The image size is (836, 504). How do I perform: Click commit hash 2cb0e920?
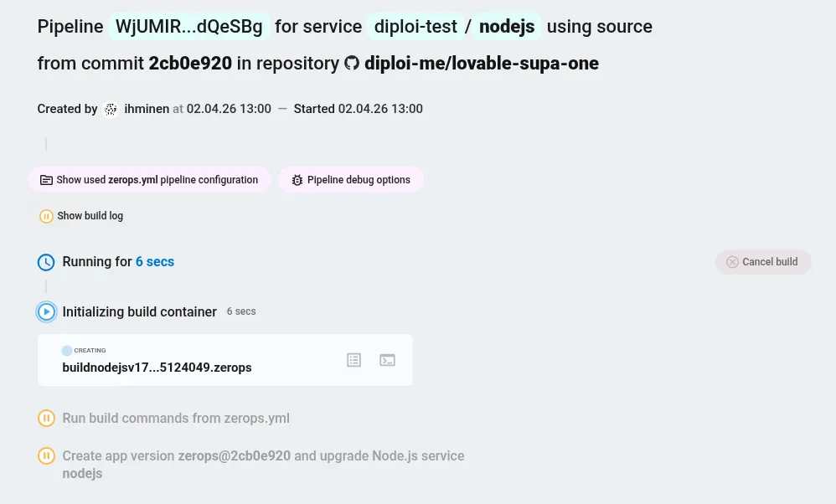190,63
